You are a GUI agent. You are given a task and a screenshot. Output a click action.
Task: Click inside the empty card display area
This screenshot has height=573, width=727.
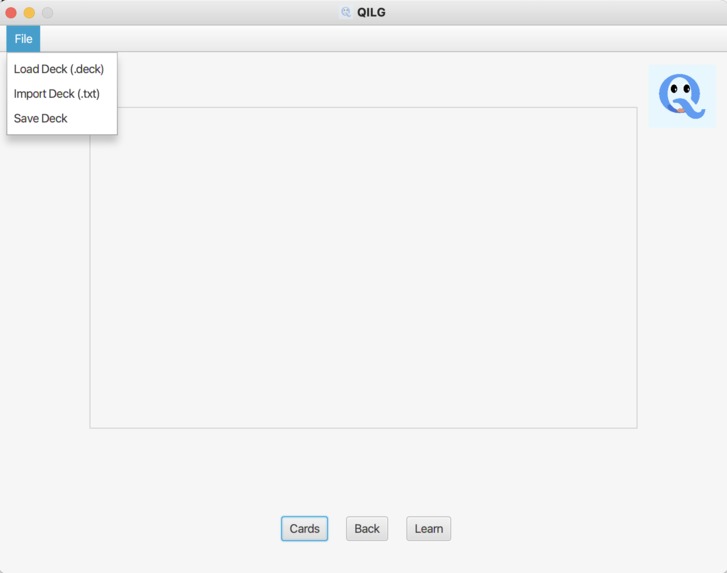363,268
